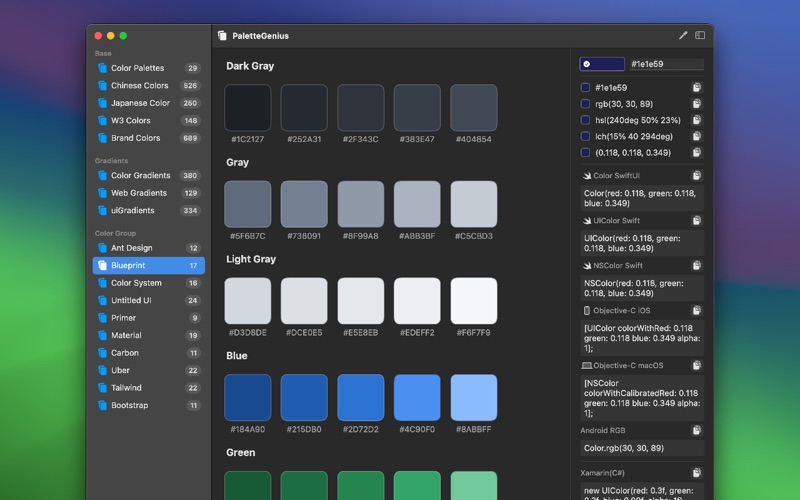This screenshot has width=800, height=500.
Task: Copy the #1e1e59 hex value
Action: coord(697,88)
